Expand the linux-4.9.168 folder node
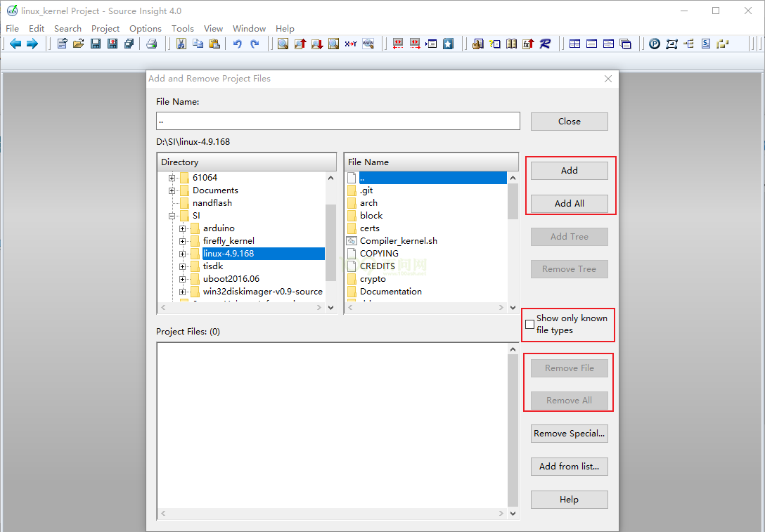The image size is (765, 532). pos(183,254)
